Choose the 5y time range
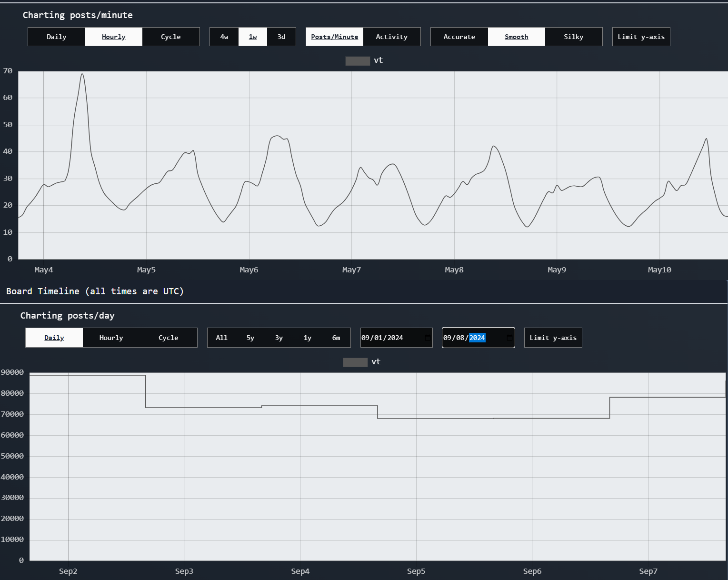The image size is (728, 580). [250, 338]
